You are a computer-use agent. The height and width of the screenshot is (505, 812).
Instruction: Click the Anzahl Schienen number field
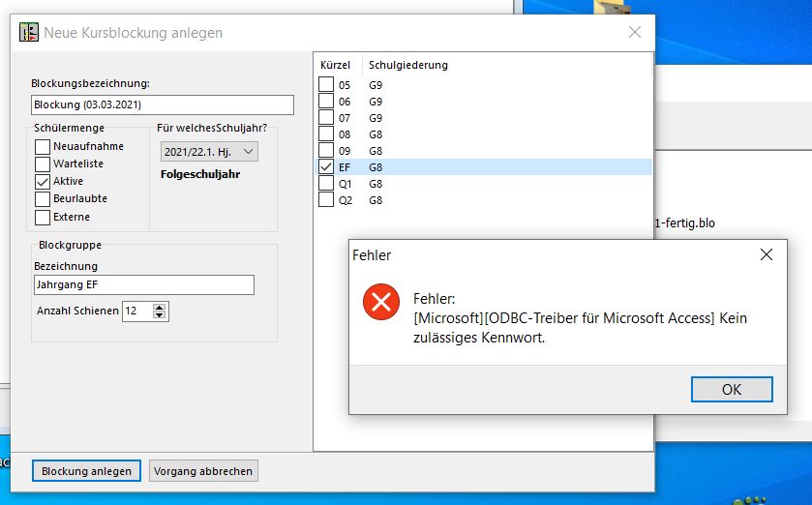point(137,311)
